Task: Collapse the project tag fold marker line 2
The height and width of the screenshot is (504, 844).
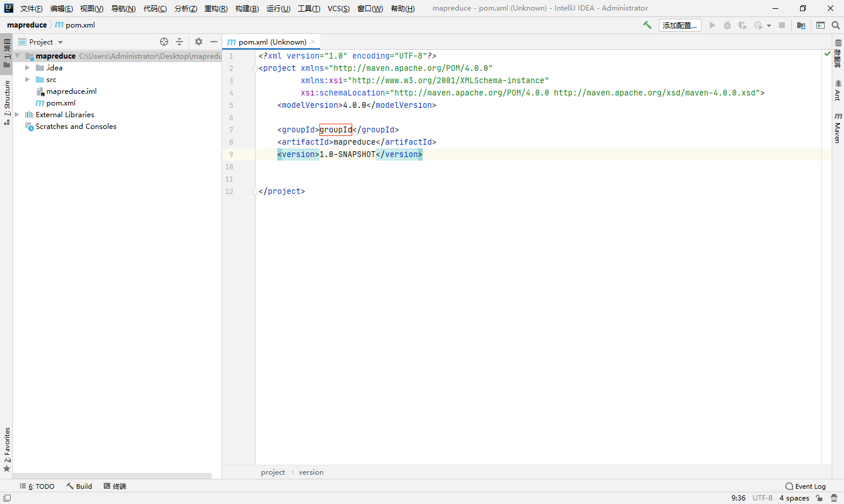Action: 255,69
